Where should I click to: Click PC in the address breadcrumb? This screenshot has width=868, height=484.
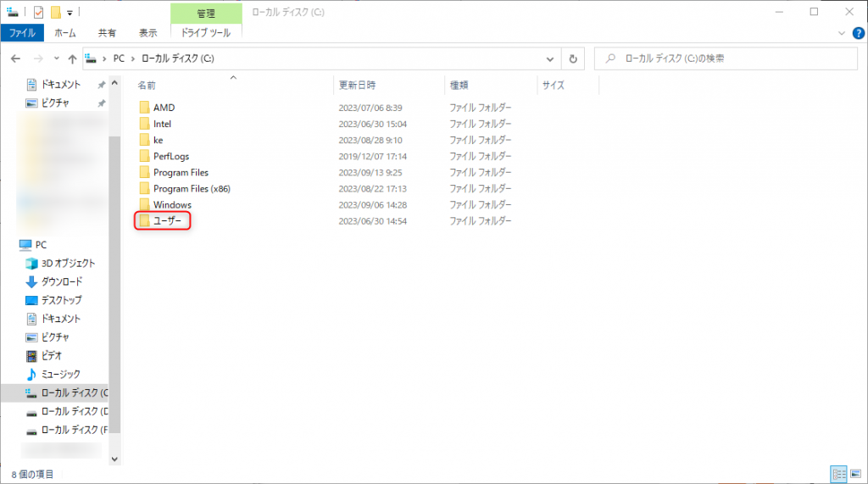click(x=120, y=59)
